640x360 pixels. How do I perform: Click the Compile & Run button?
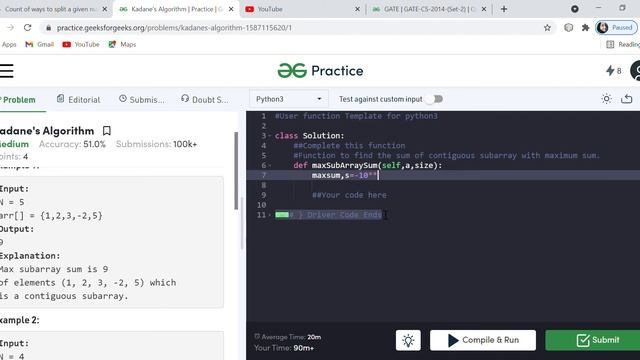[483, 340]
